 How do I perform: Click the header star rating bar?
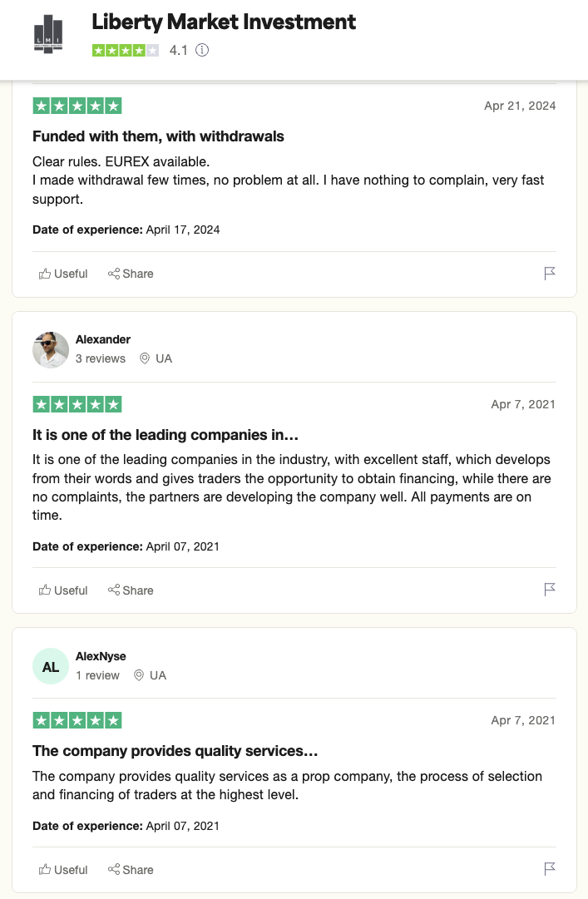[x=126, y=51]
